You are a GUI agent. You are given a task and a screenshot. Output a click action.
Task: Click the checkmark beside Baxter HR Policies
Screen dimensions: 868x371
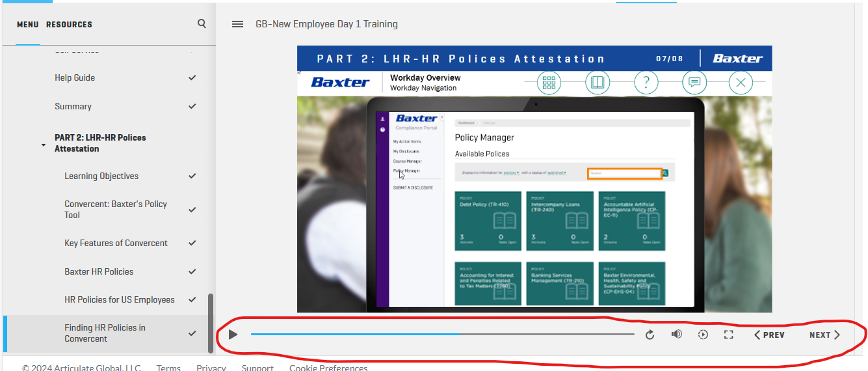(x=192, y=271)
